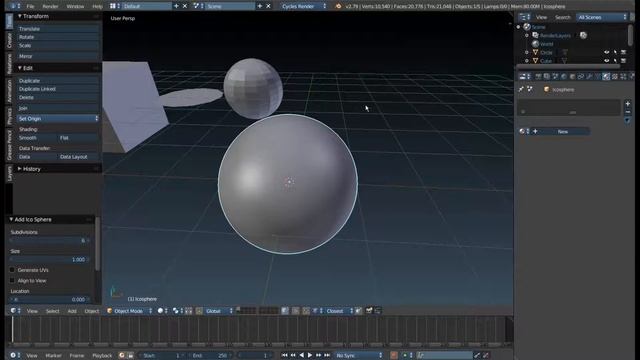Open the 3D viewport Select menu
Viewport: 640px width, 360px height.
point(52,311)
